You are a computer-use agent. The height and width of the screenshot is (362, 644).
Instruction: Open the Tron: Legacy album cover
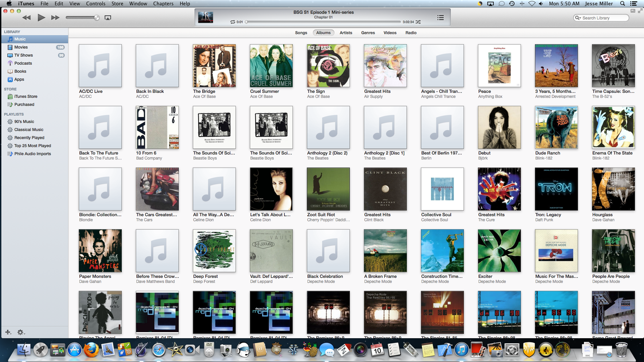556,189
